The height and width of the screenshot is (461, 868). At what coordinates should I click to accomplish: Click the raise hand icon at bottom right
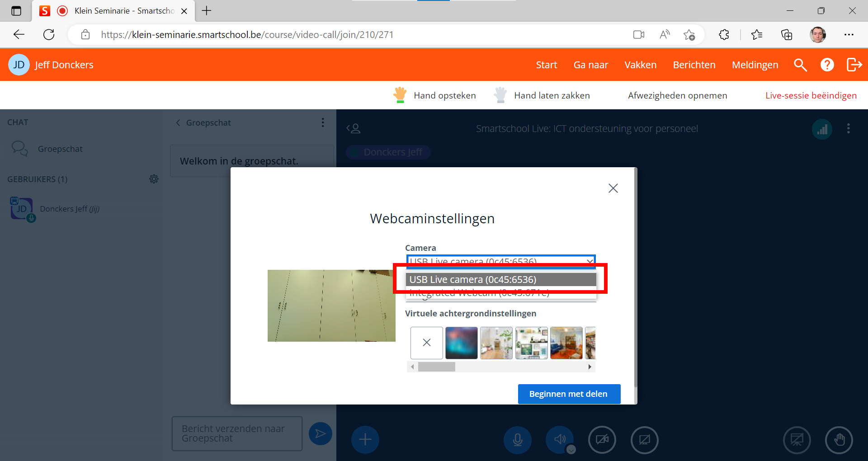point(839,439)
